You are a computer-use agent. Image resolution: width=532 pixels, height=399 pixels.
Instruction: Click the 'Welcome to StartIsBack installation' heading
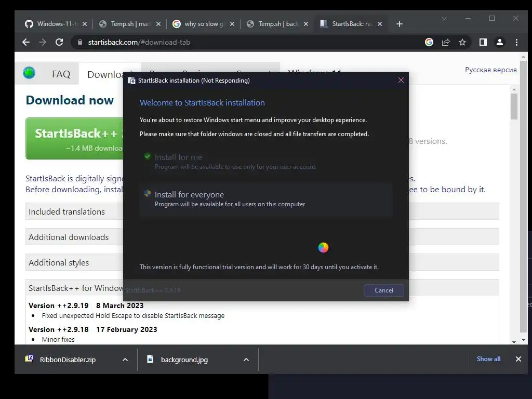click(202, 103)
